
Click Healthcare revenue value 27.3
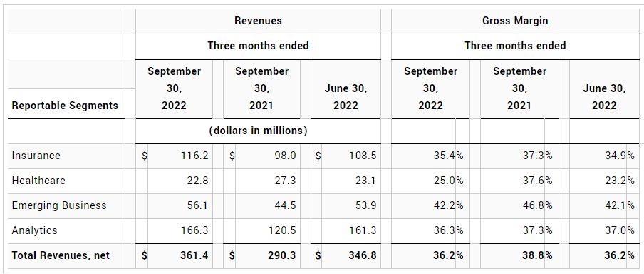click(x=286, y=181)
